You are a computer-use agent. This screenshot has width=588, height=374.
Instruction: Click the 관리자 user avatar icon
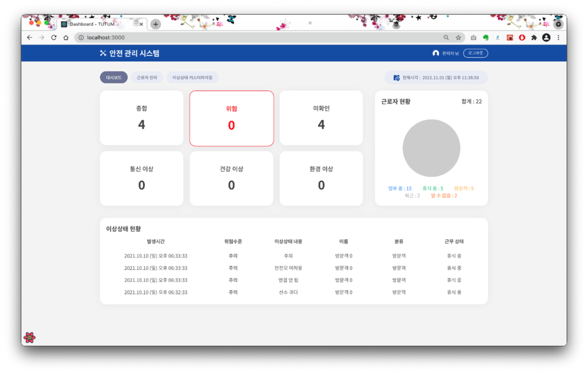(x=436, y=54)
